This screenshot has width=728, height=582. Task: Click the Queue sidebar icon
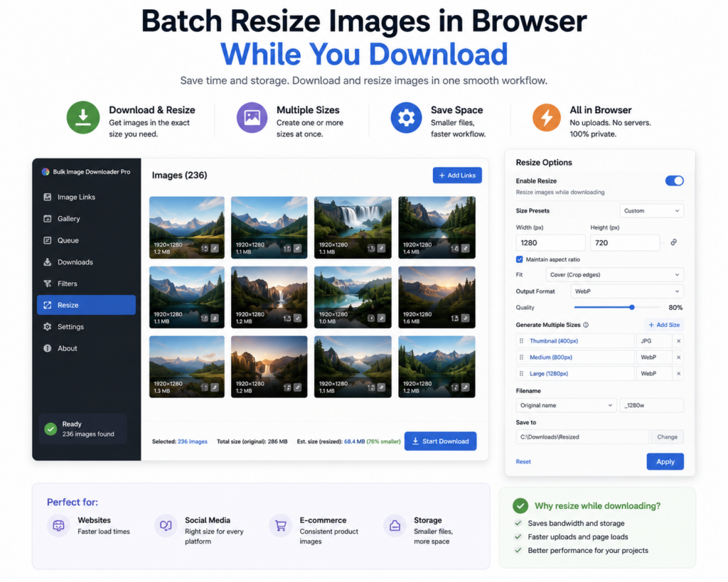48,240
